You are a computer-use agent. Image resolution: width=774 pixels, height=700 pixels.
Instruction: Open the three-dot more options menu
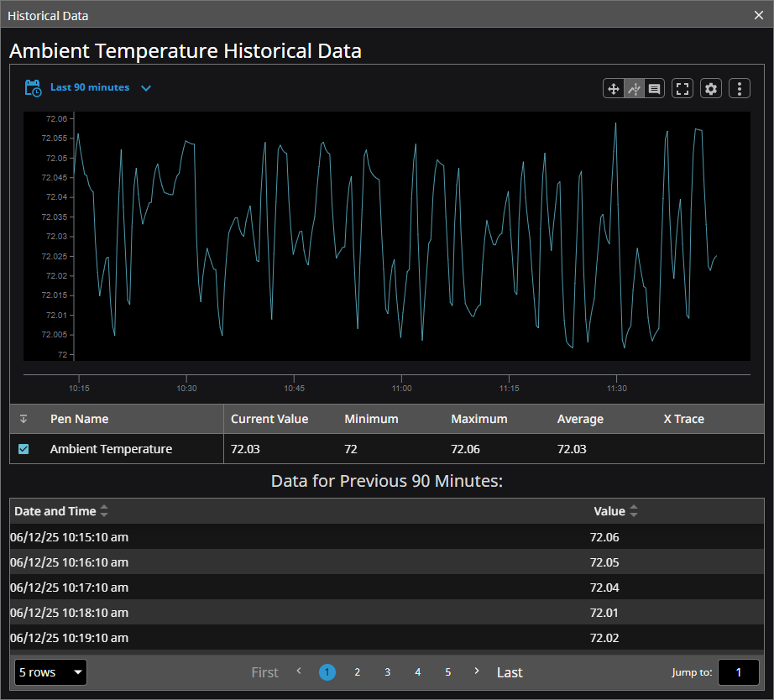[x=739, y=88]
